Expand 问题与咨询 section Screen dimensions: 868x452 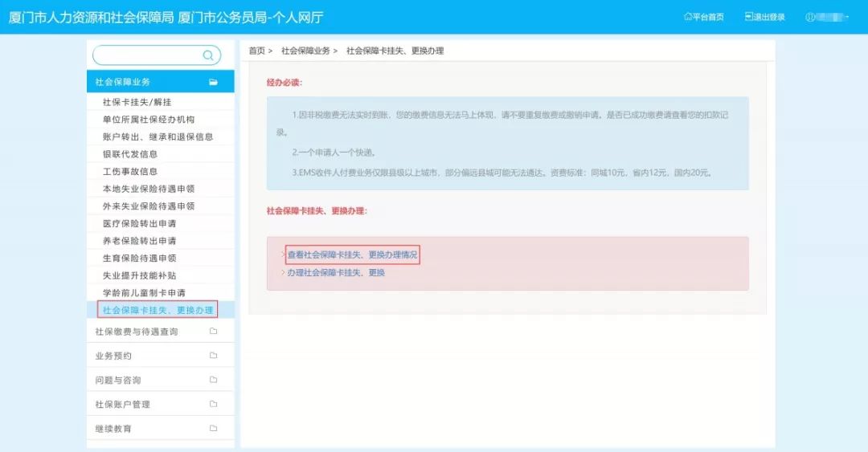tap(161, 380)
